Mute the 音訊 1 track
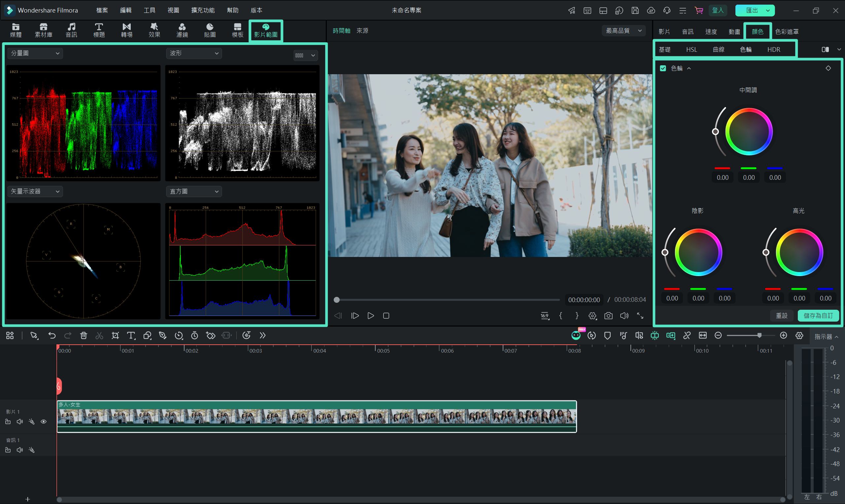Screen dimensions: 845x504 [x=20, y=450]
